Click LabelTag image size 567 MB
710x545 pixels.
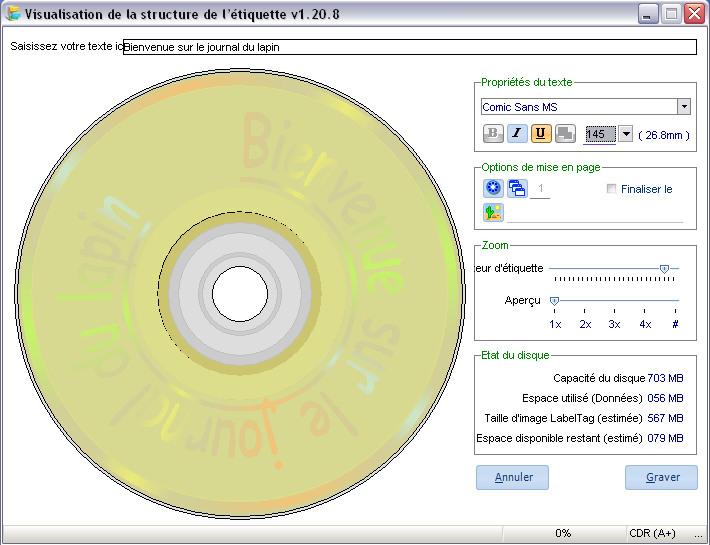click(x=665, y=418)
